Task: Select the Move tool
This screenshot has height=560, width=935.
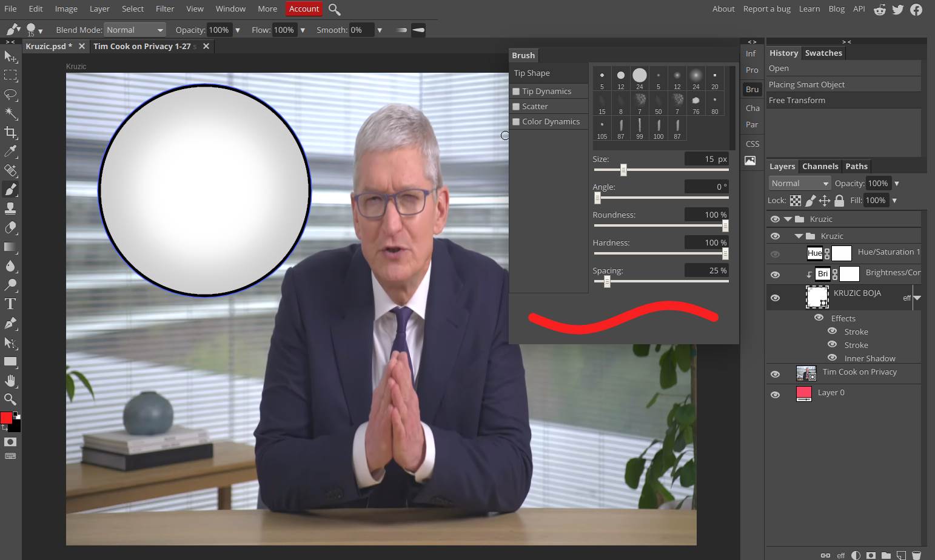Action: pos(10,57)
